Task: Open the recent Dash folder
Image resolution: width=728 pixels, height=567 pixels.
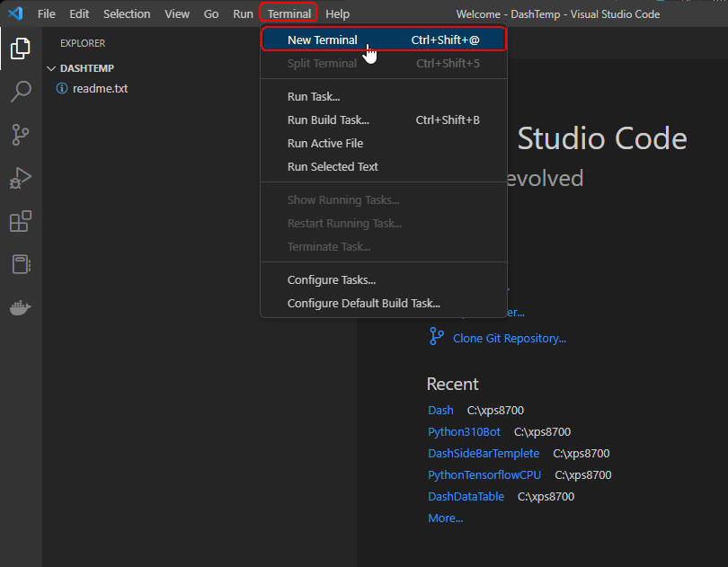Action: (x=440, y=410)
